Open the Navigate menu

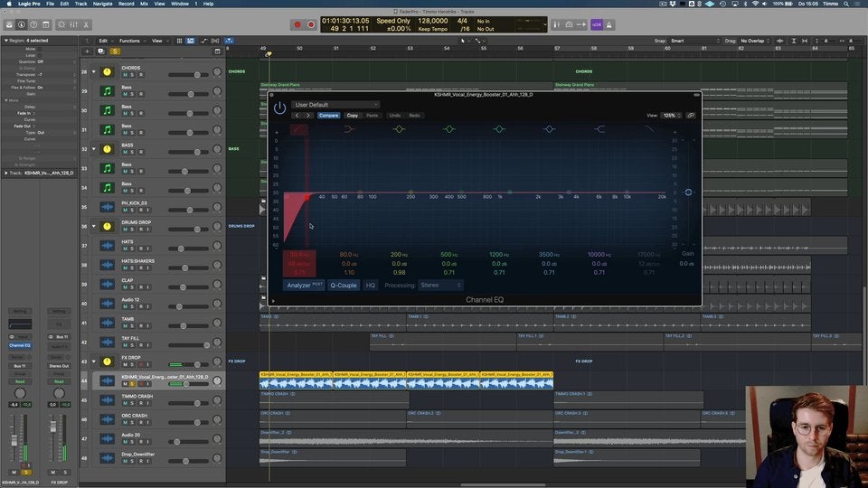pos(102,4)
